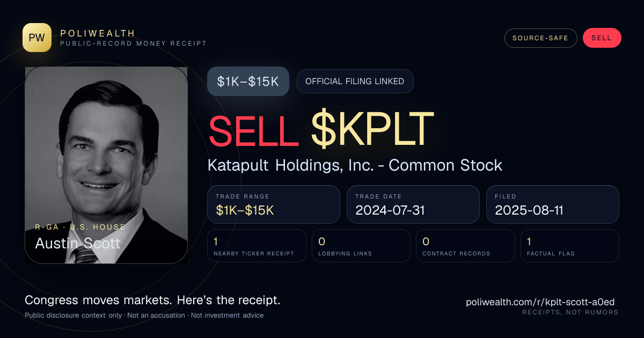This screenshot has height=338, width=644.
Task: Open the Nearby Ticker Receipt stat
Action: pyautogui.click(x=257, y=246)
